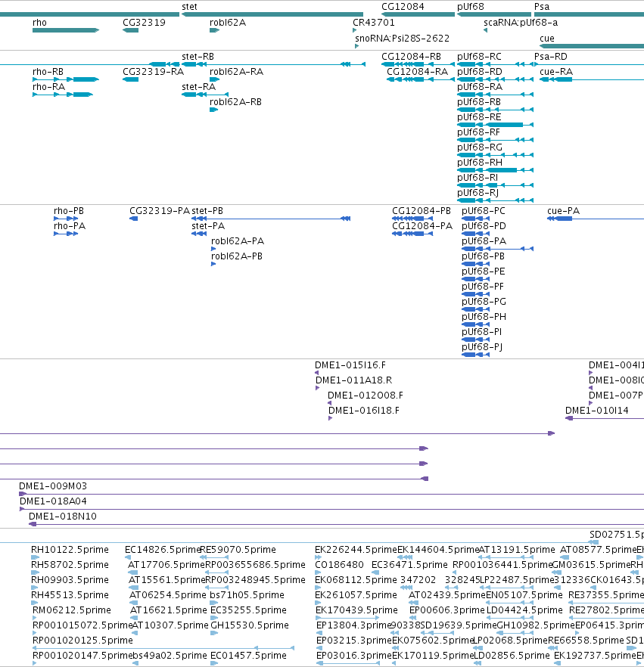
Task: Select CR43701 gene label
Action: pos(374,23)
